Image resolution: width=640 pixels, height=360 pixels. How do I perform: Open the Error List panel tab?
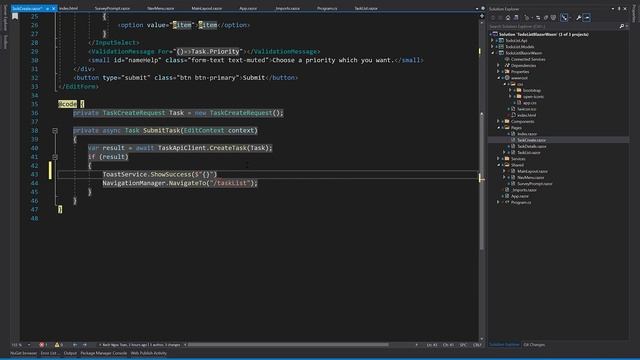point(49,353)
